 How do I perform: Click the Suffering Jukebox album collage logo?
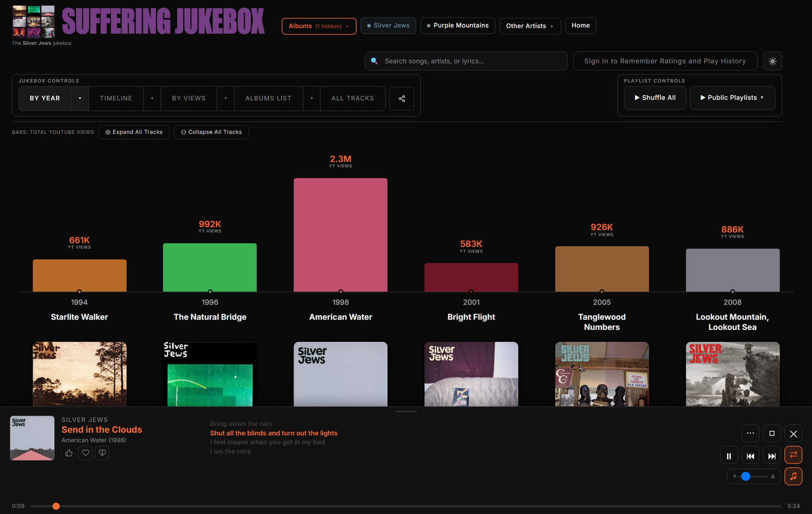click(34, 22)
